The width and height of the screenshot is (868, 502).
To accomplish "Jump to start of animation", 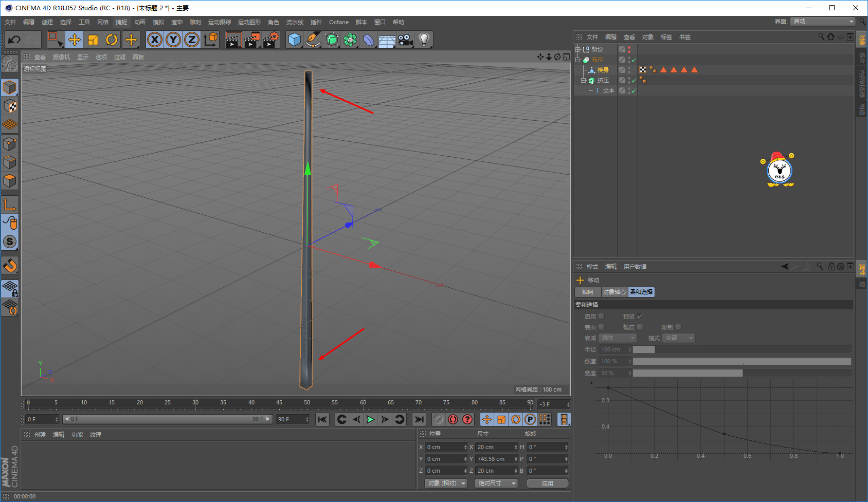I will coord(322,419).
